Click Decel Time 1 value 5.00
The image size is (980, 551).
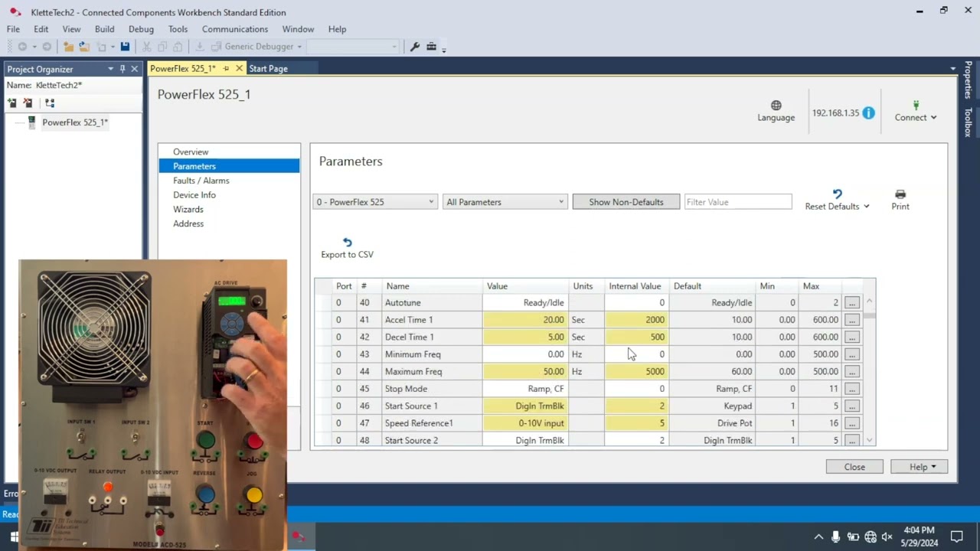525,337
